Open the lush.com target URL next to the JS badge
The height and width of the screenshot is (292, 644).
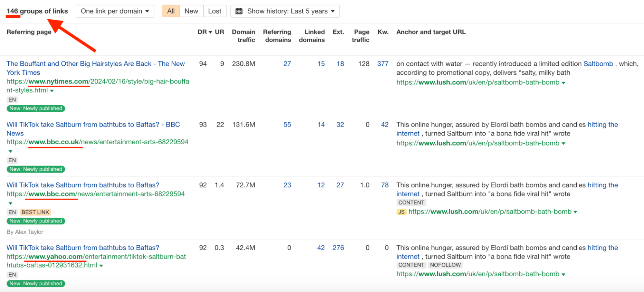[490, 212]
